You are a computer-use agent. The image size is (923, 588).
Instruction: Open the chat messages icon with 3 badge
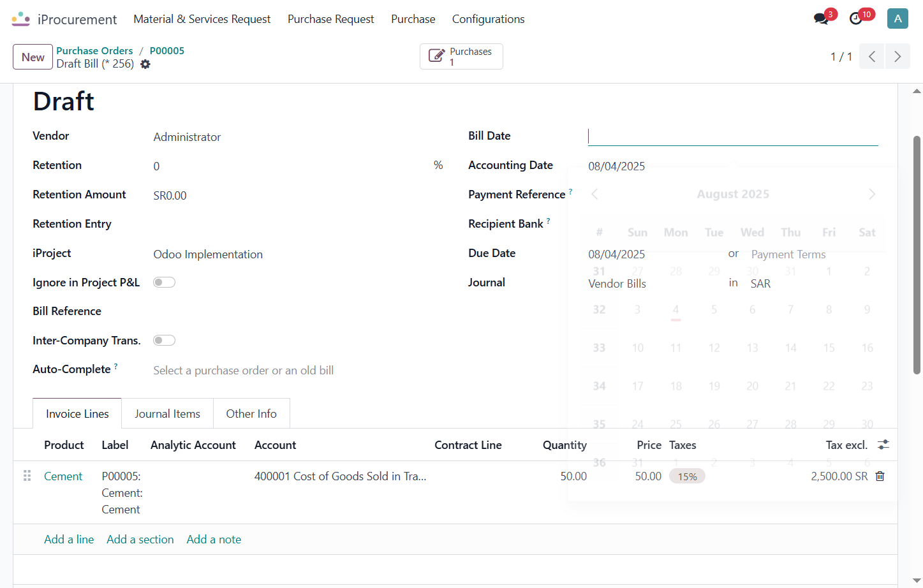(x=822, y=18)
